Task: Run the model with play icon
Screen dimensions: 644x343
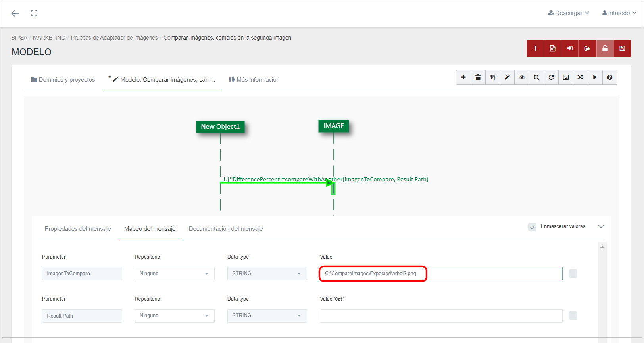Action: point(595,77)
